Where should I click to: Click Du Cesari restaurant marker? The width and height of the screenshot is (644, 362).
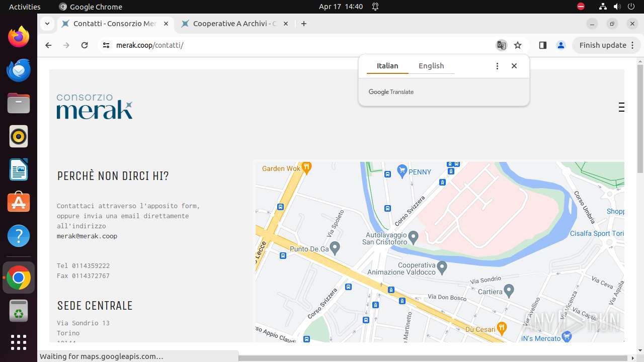[502, 328]
